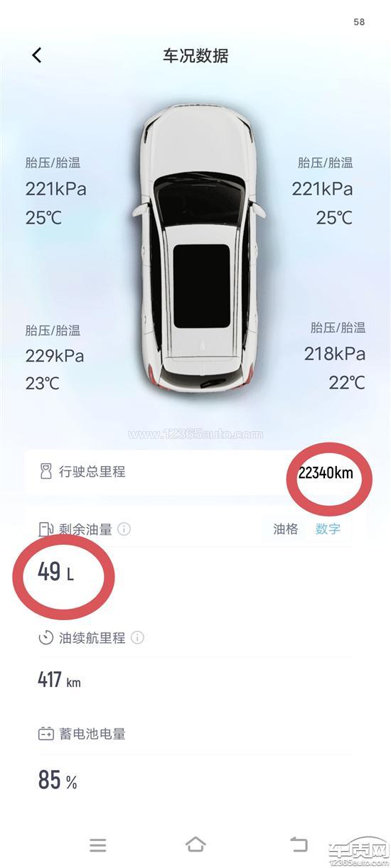Select the 22340km total mileage value
The image size is (391, 868).
(326, 473)
